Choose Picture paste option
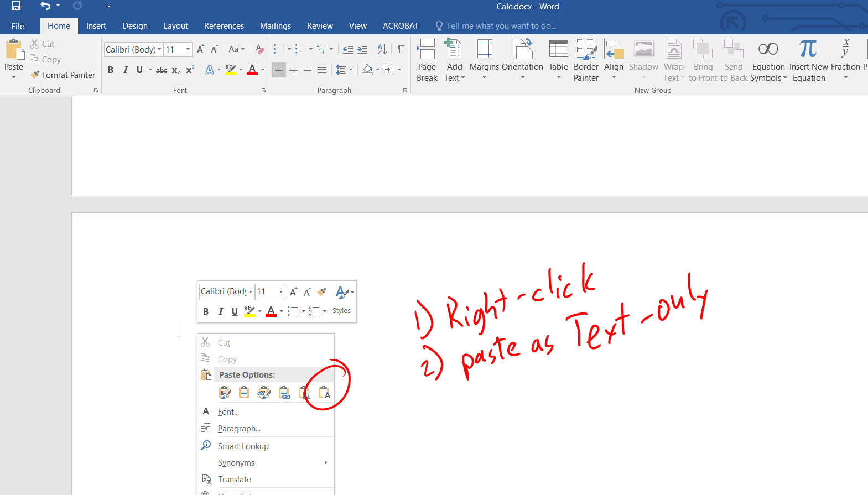868x495 pixels. coord(304,393)
